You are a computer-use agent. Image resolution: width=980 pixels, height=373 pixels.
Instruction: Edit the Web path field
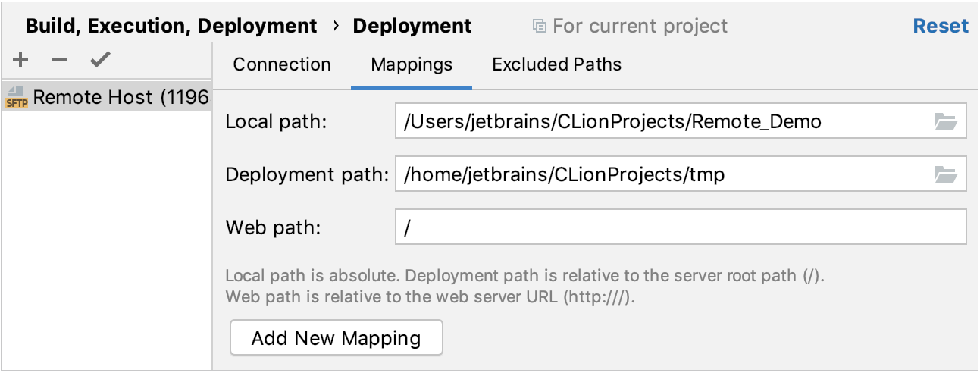[x=680, y=227]
